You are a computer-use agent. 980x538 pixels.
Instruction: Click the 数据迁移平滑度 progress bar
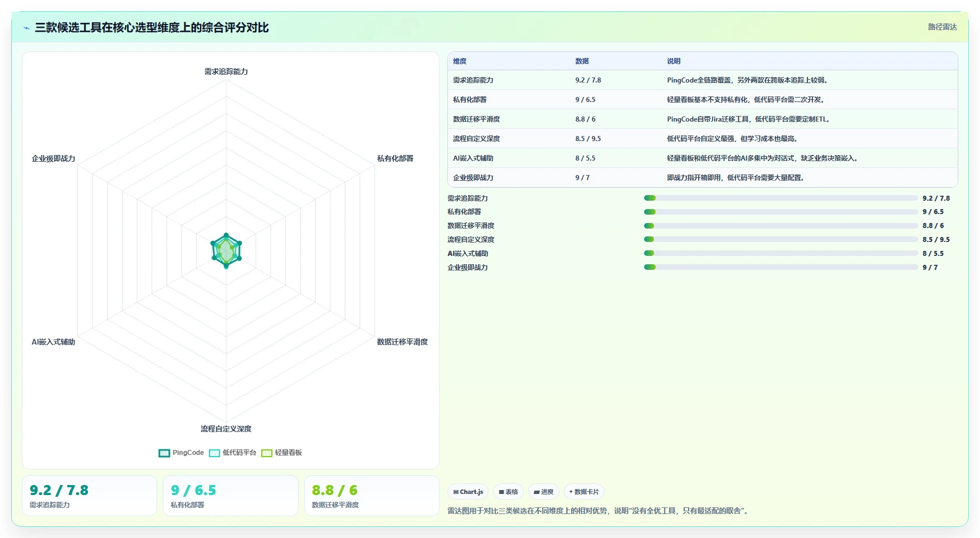coord(781,226)
